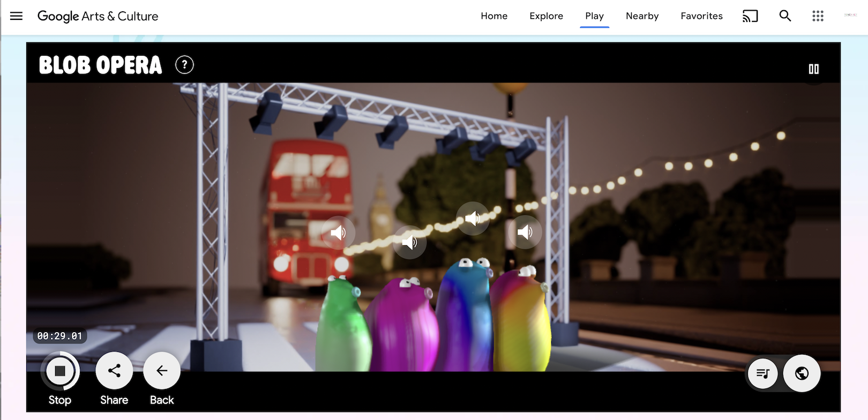Click the Cast screen icon

tap(750, 16)
